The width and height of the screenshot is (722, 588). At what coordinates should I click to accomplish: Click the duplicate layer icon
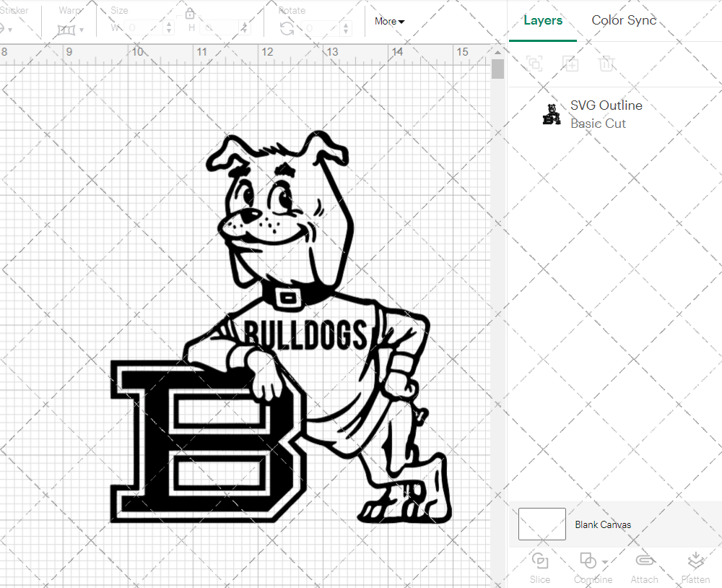[x=534, y=64]
